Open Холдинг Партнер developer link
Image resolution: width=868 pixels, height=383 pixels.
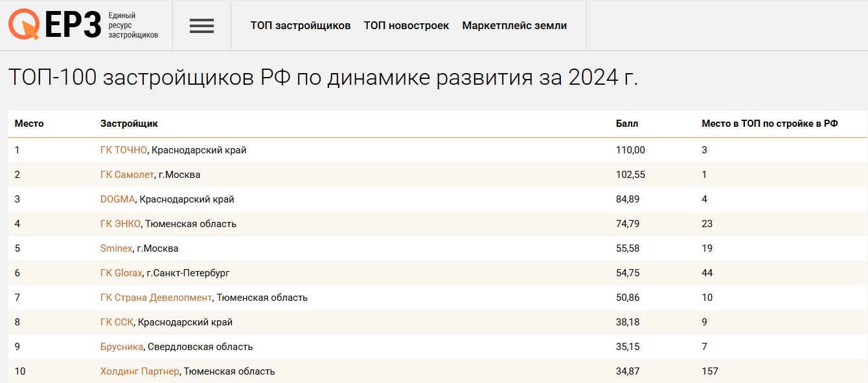[x=140, y=371]
